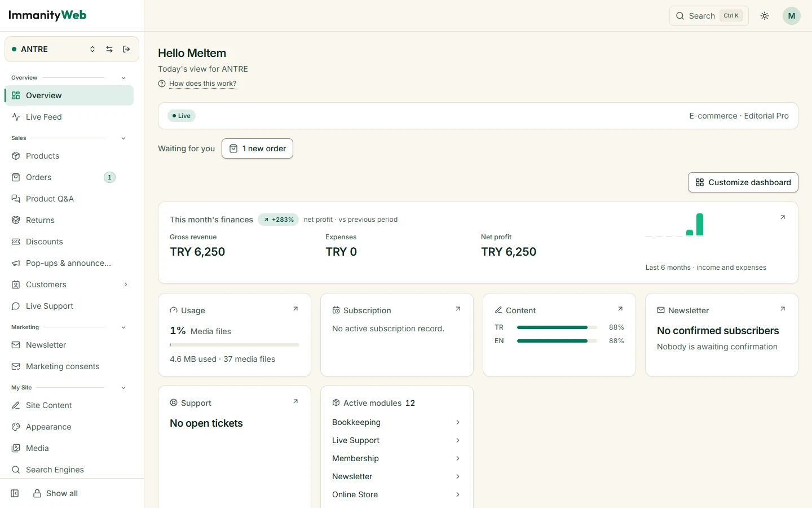Collapse the Overview sidebar section
This screenshot has height=508, width=812.
pos(123,78)
